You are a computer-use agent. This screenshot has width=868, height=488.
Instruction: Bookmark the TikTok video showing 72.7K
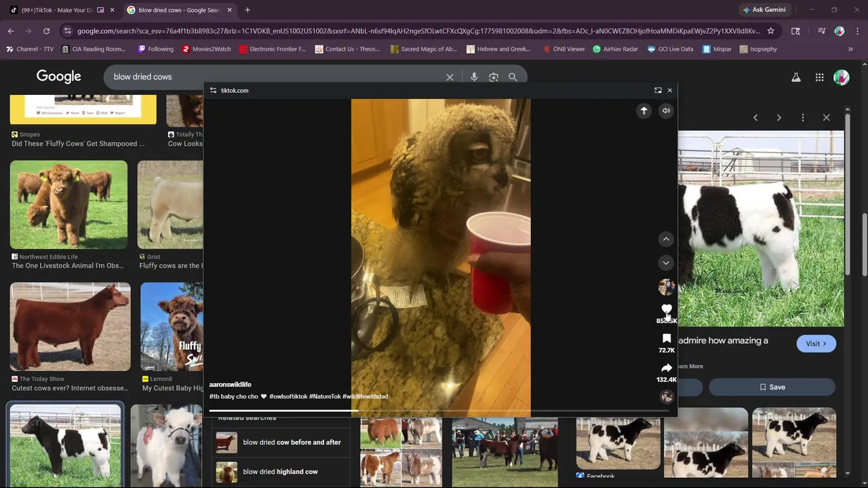[x=667, y=339]
